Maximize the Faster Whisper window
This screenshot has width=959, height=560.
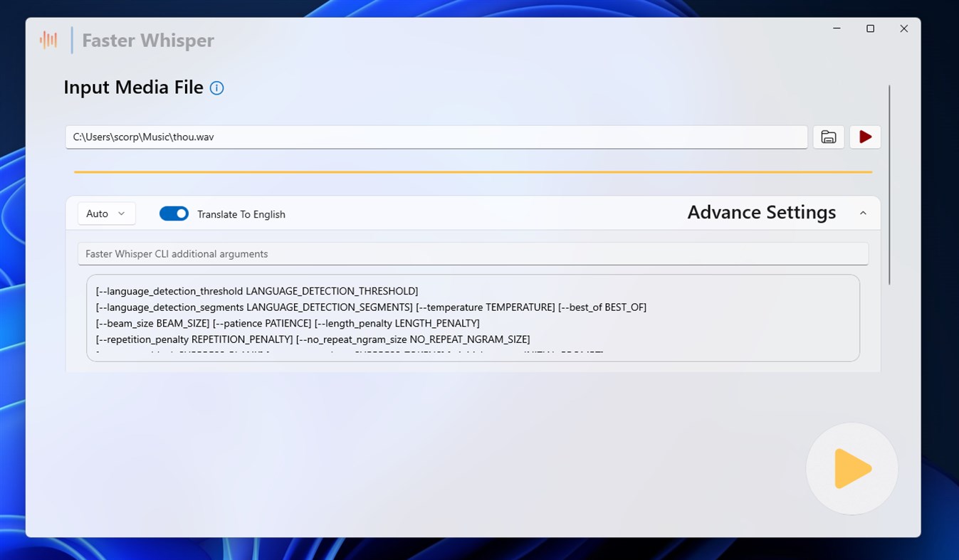(870, 28)
